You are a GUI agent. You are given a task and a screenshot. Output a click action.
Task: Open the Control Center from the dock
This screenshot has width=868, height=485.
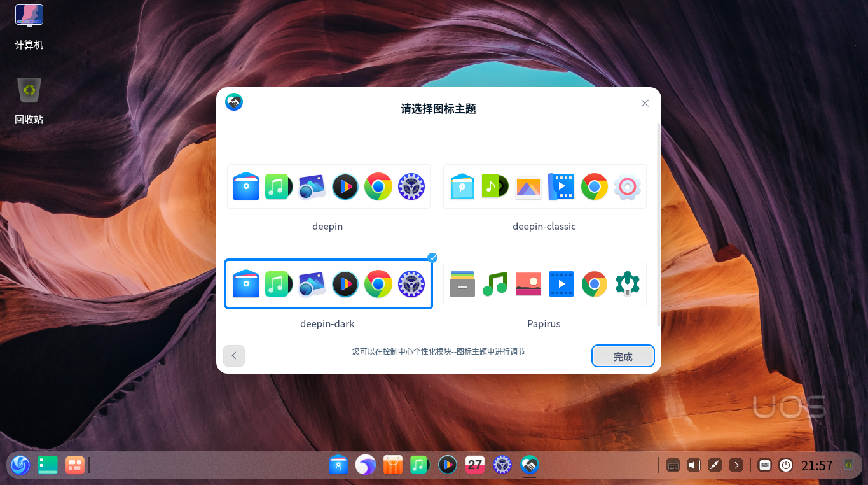[502, 465]
